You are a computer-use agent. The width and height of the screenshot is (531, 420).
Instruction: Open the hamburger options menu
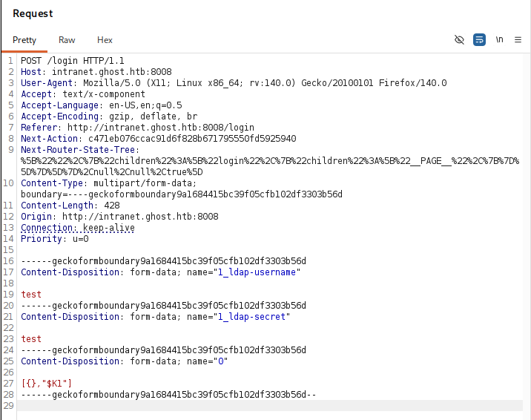point(518,40)
